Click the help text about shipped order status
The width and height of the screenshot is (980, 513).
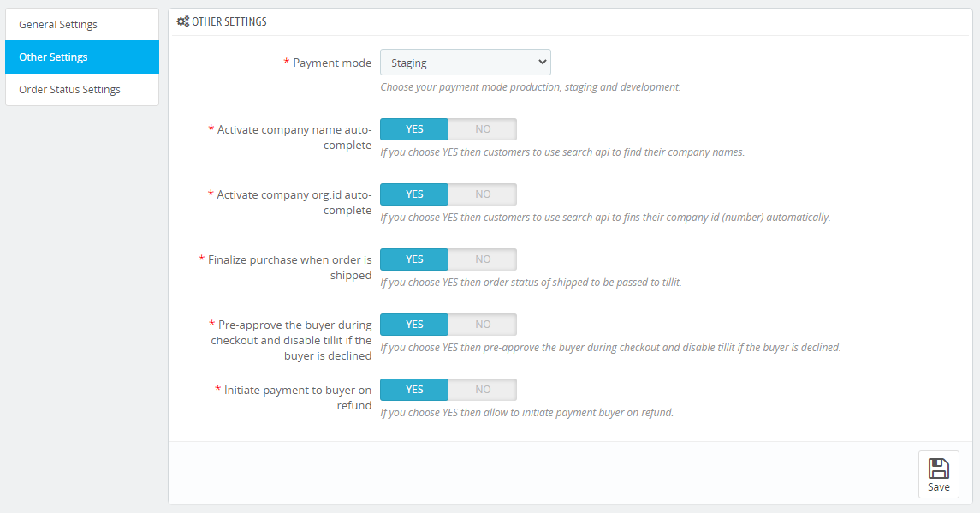click(532, 282)
